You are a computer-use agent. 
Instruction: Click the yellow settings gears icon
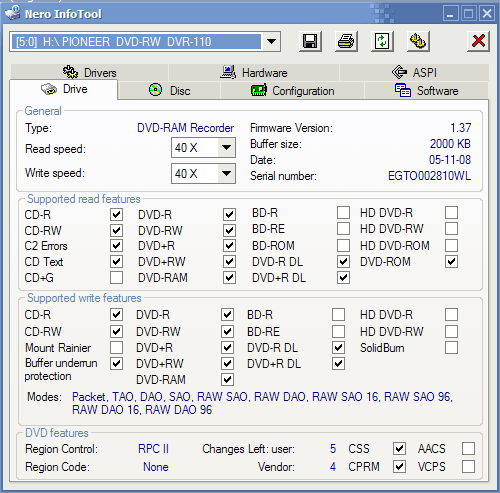(x=418, y=42)
